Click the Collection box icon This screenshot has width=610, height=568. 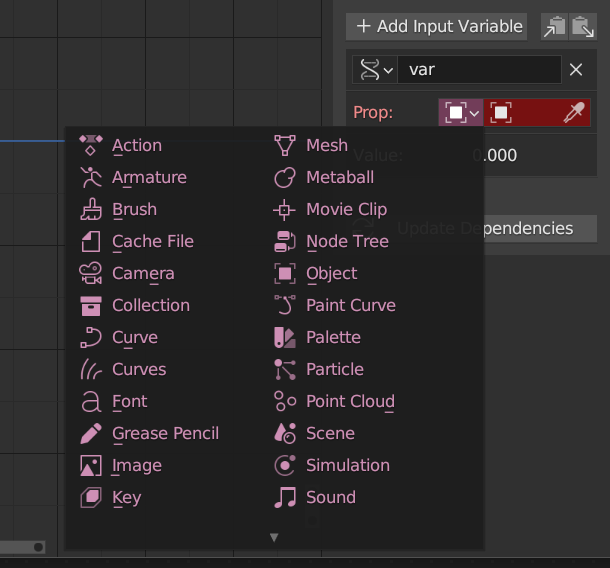tap(91, 305)
